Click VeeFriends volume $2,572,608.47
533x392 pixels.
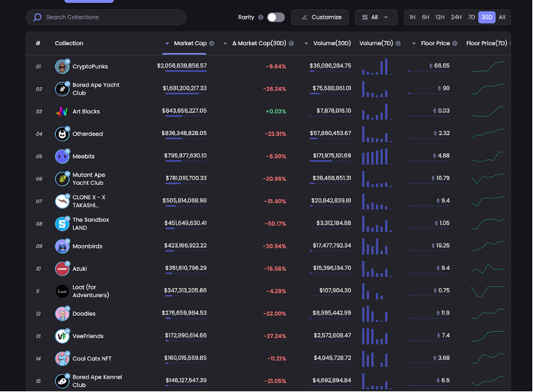point(332,335)
